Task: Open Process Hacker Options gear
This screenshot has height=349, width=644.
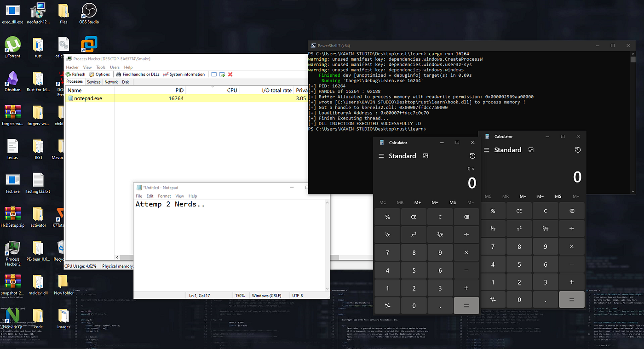Action: coord(92,74)
